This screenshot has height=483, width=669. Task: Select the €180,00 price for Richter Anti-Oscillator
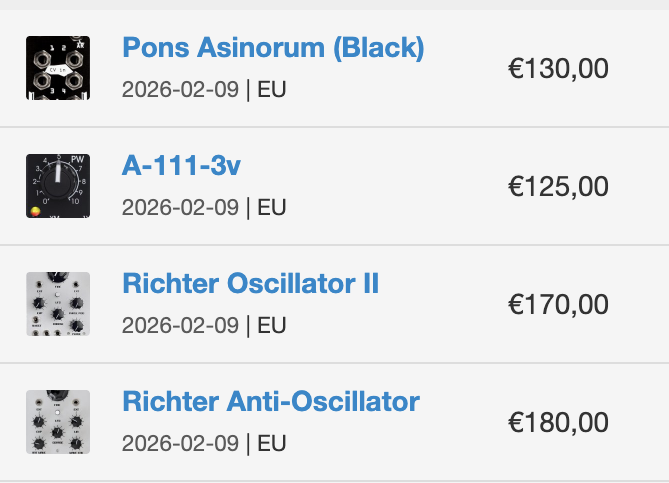click(558, 423)
